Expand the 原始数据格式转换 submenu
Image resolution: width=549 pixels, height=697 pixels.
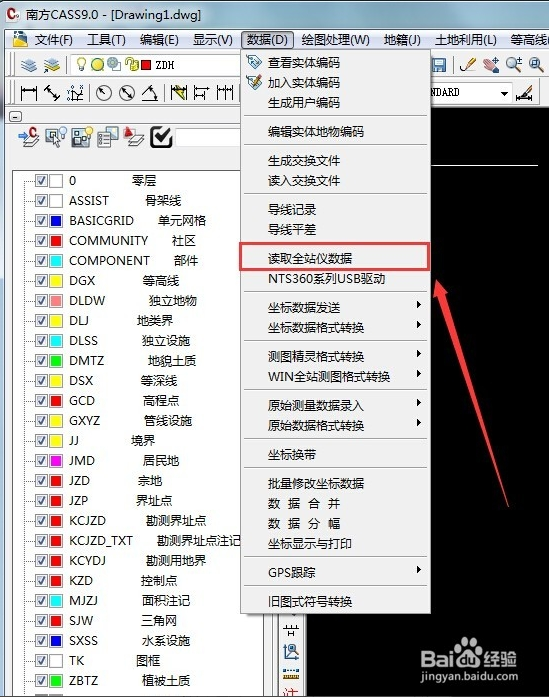(x=336, y=425)
